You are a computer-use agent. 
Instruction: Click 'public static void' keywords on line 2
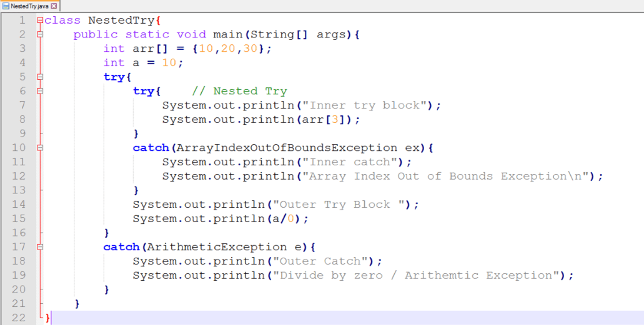(141, 34)
